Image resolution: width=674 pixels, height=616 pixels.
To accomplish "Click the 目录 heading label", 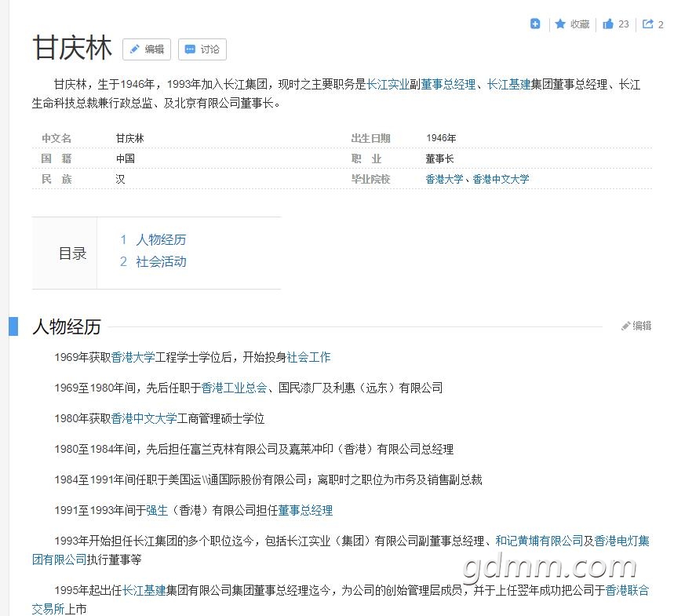I will coord(73,253).
